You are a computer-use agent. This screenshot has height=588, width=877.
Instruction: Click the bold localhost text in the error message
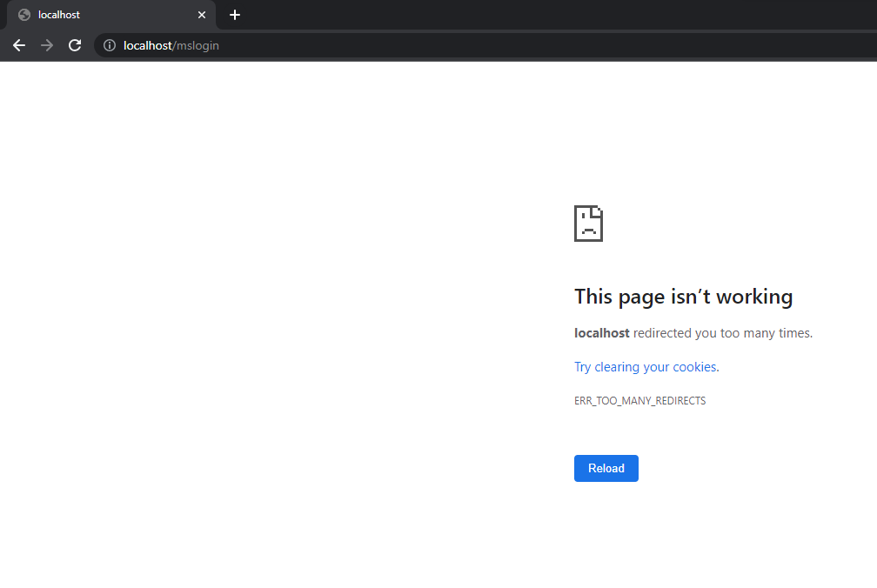coord(600,332)
